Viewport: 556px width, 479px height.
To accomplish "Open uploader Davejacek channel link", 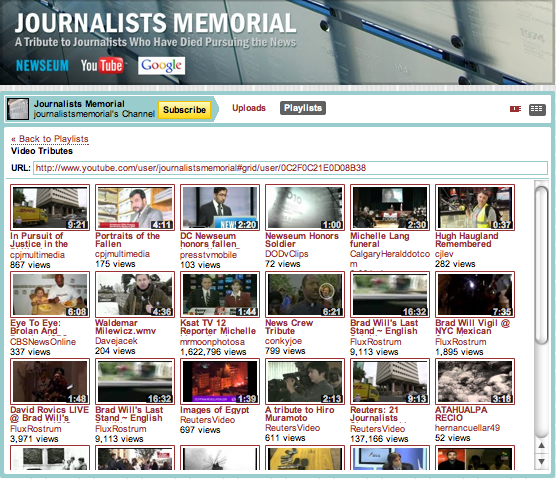I will [x=116, y=341].
